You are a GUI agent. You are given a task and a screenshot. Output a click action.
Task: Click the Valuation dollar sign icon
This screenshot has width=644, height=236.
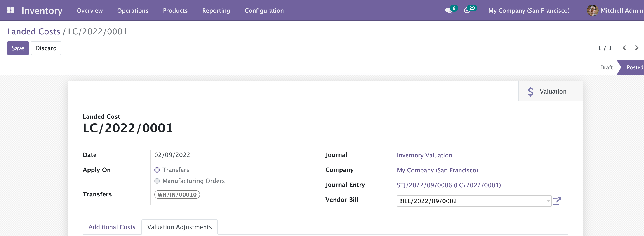click(531, 92)
